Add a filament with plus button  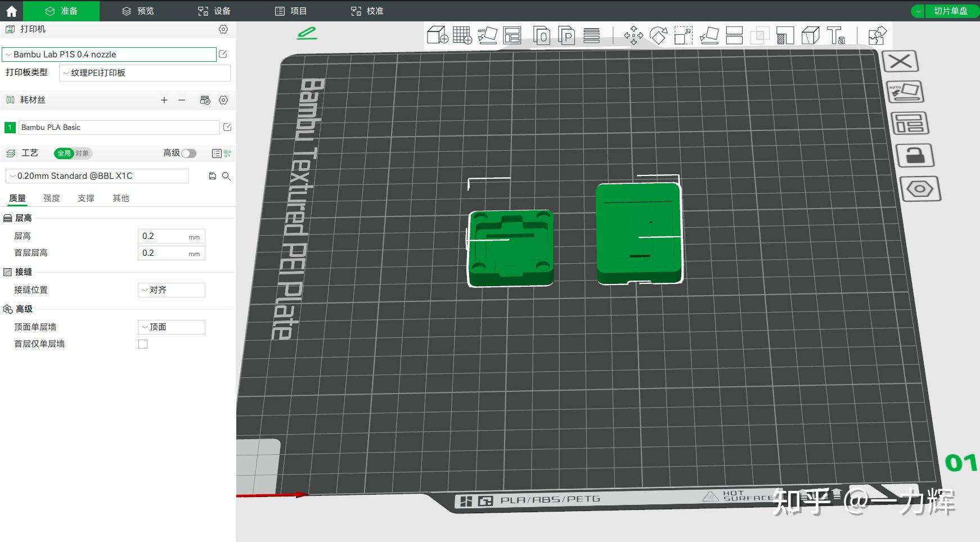click(164, 100)
